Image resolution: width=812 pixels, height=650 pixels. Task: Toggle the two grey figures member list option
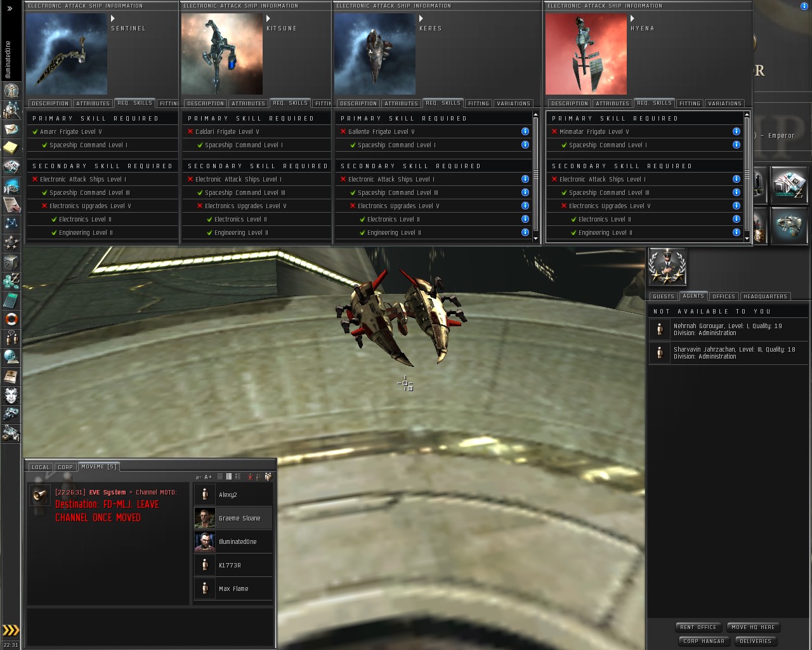(x=259, y=477)
